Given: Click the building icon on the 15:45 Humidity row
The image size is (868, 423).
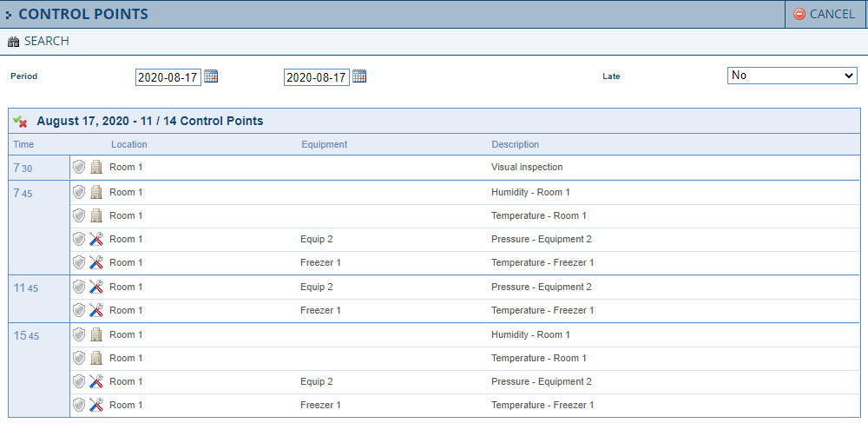Looking at the screenshot, I should tap(96, 334).
